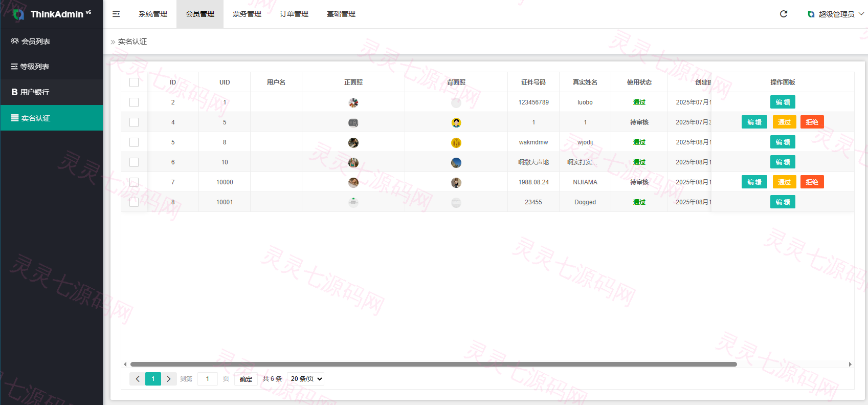Switch to the 订单管理 top menu
This screenshot has height=405, width=868.
pos(294,14)
